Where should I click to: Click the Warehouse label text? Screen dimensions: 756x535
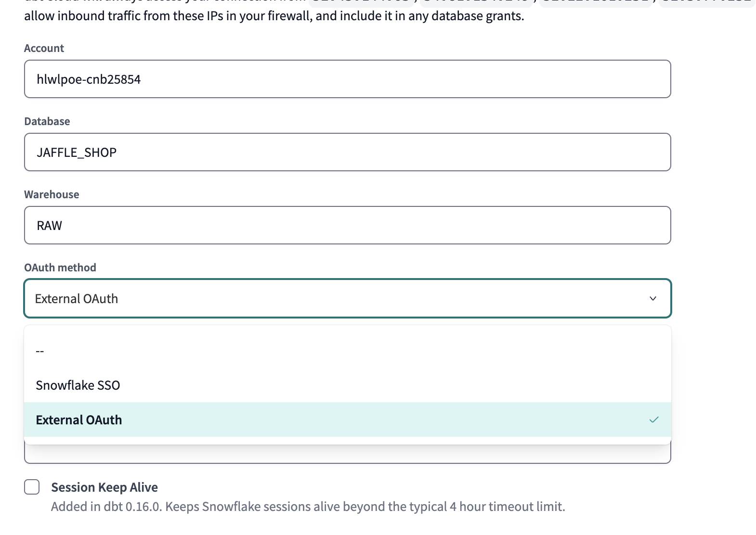(51, 194)
